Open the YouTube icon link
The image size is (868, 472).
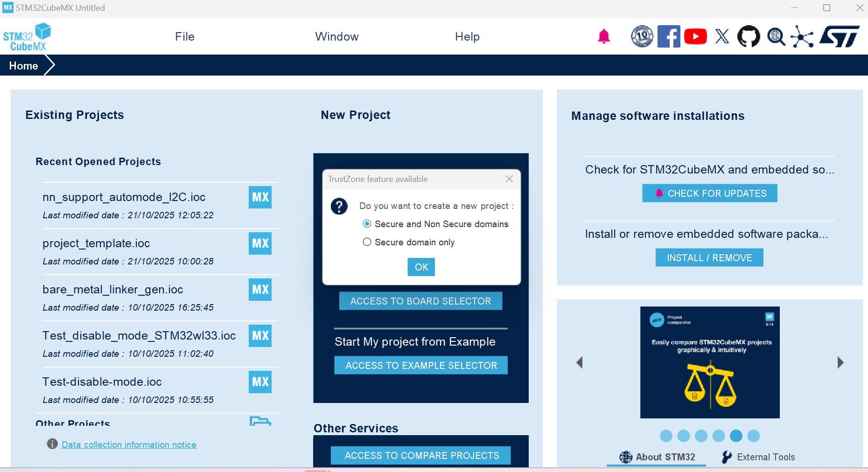[x=695, y=36]
